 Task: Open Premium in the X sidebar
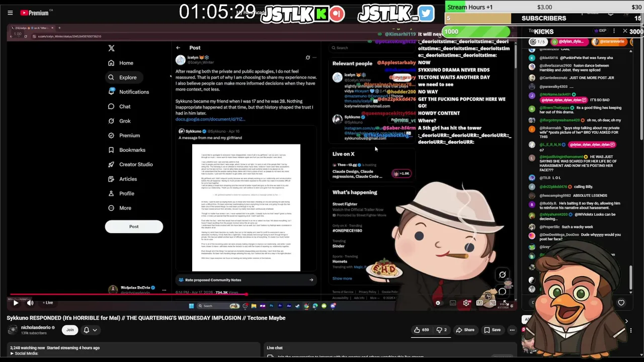[x=124, y=136]
